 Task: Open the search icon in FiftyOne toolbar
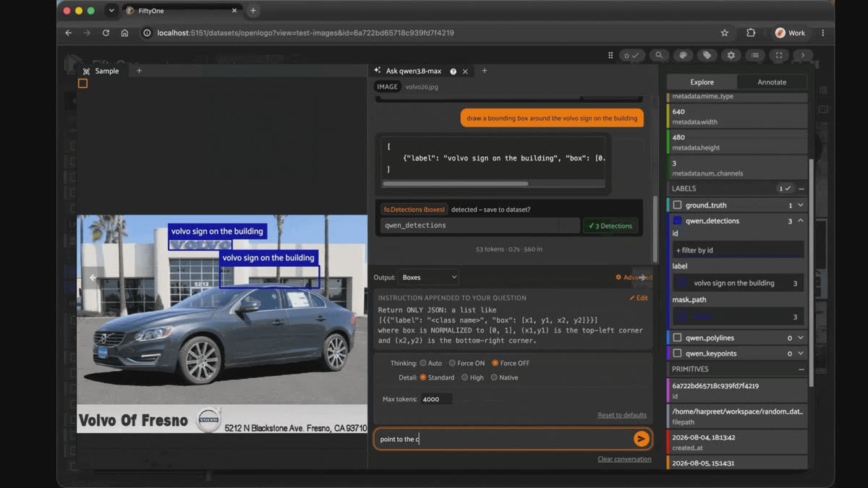click(x=658, y=55)
